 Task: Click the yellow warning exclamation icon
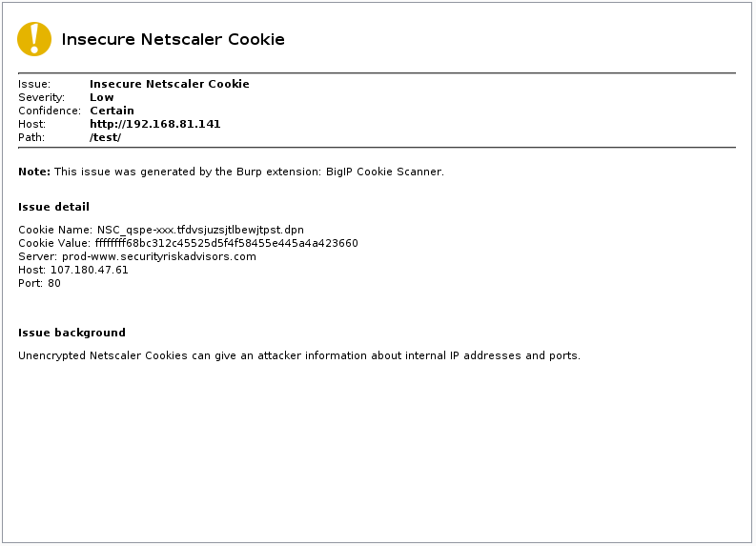click(34, 39)
